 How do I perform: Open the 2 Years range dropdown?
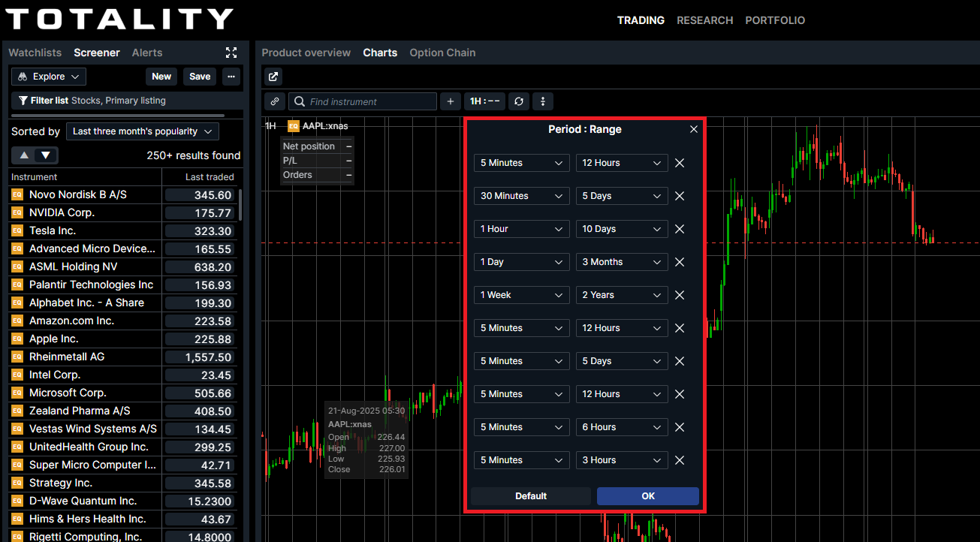pos(622,295)
